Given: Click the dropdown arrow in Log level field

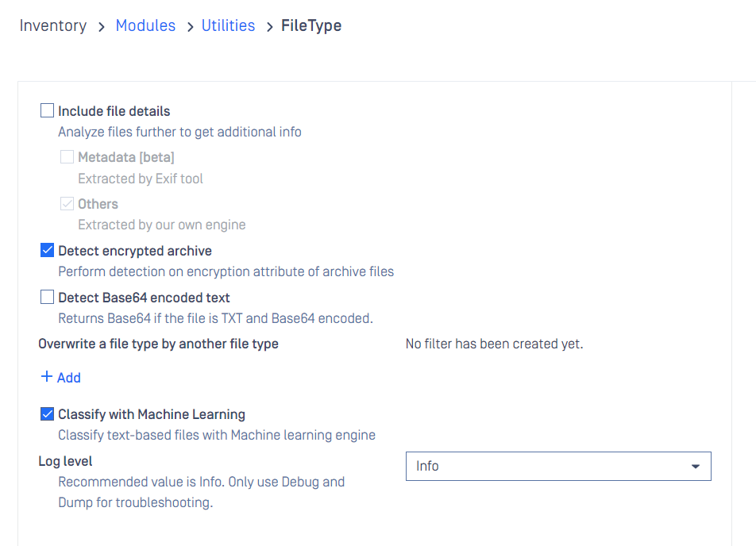Looking at the screenshot, I should coord(696,467).
